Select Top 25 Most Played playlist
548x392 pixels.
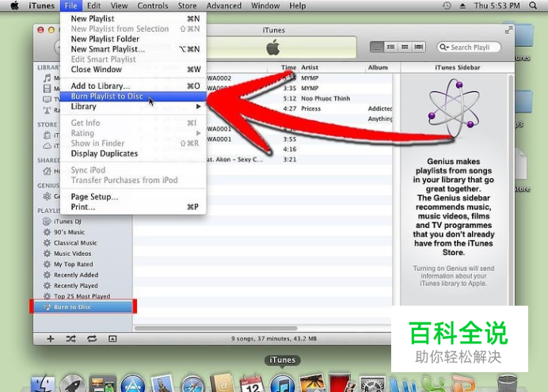pyautogui.click(x=82, y=296)
